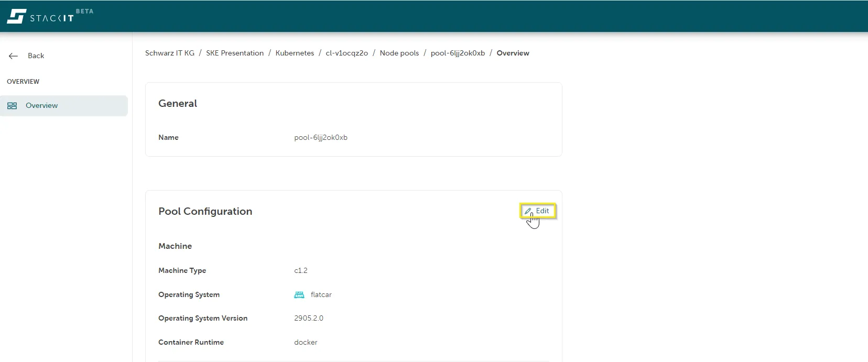868x362 pixels.
Task: Go to the Kubernetes breadcrumb
Action: 295,53
